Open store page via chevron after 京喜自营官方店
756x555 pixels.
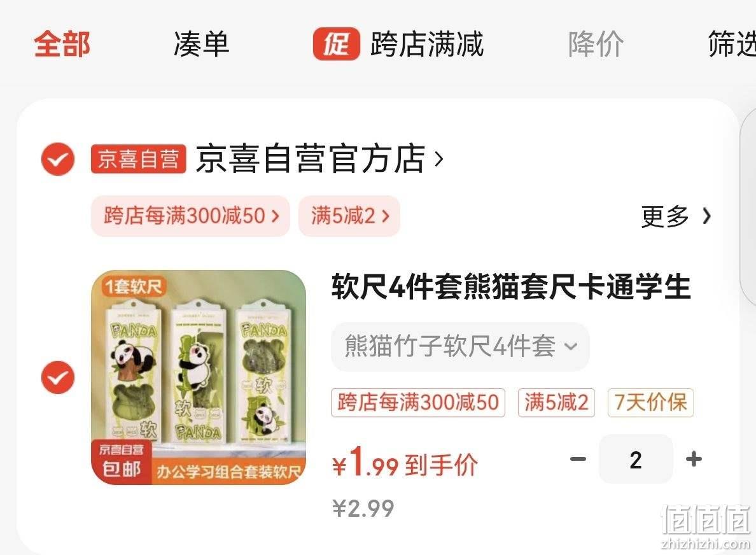point(438,158)
